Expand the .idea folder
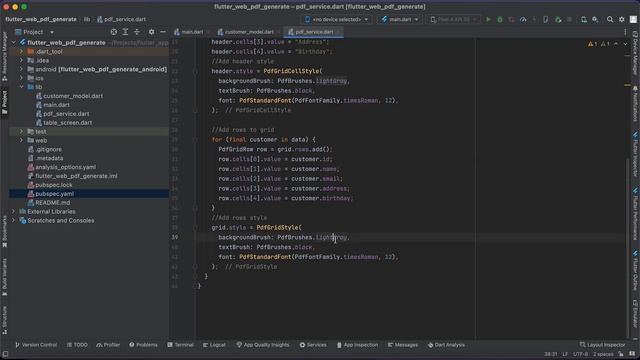The image size is (640, 360). pos(21,60)
